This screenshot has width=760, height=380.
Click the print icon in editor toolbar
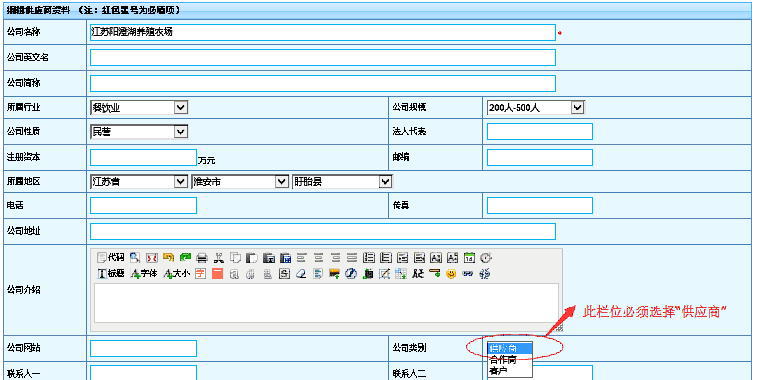coord(202,258)
